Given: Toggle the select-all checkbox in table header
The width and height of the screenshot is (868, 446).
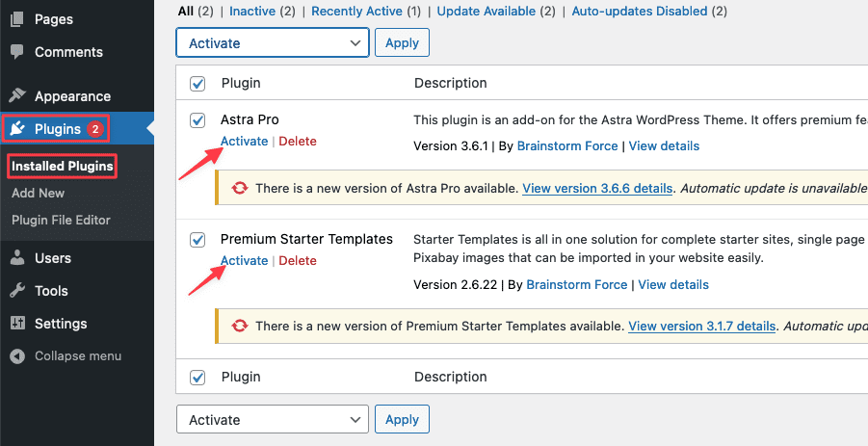Looking at the screenshot, I should (197, 84).
